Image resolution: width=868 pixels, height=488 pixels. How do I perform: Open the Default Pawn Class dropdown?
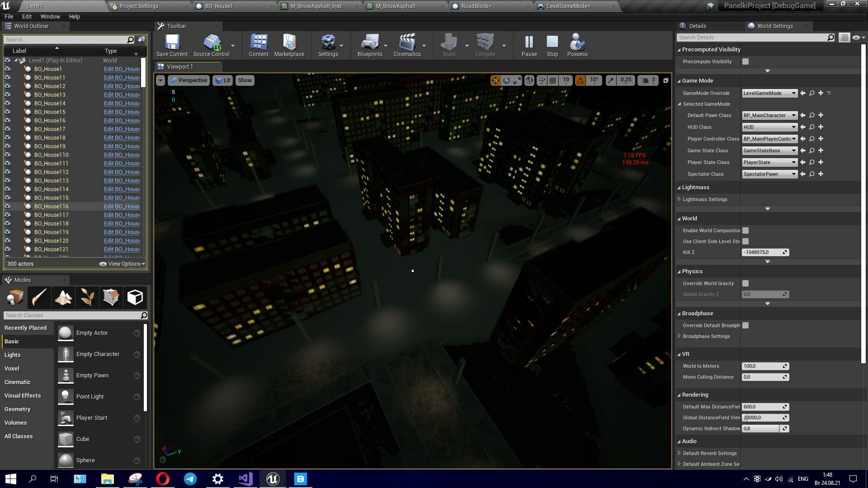(x=769, y=115)
